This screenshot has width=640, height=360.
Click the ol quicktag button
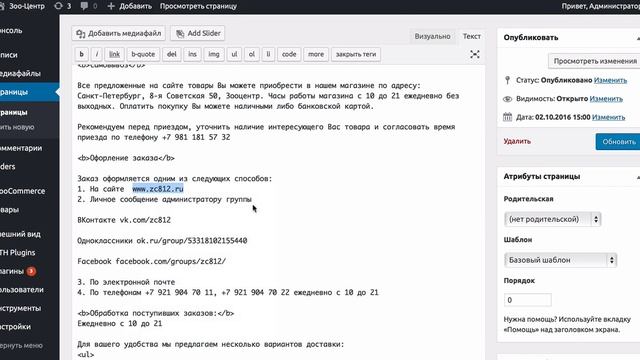click(x=252, y=54)
